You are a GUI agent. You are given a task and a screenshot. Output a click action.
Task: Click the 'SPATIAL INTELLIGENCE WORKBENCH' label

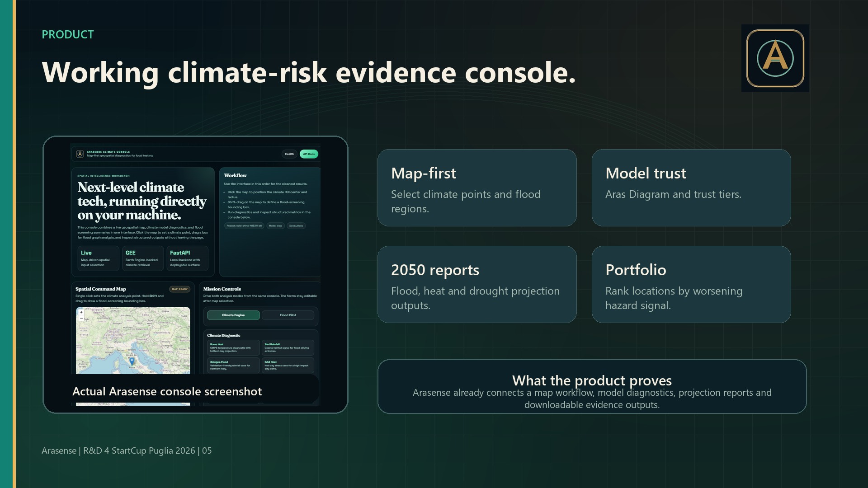click(104, 176)
